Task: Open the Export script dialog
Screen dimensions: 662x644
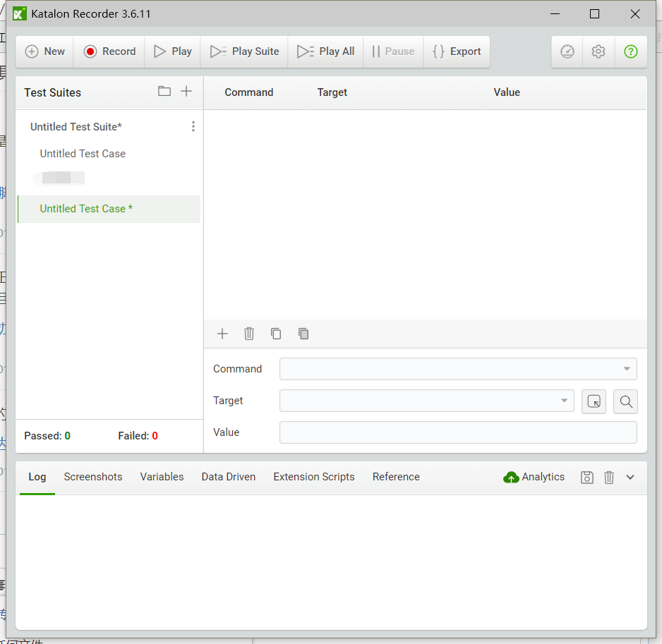Action: pyautogui.click(x=457, y=51)
